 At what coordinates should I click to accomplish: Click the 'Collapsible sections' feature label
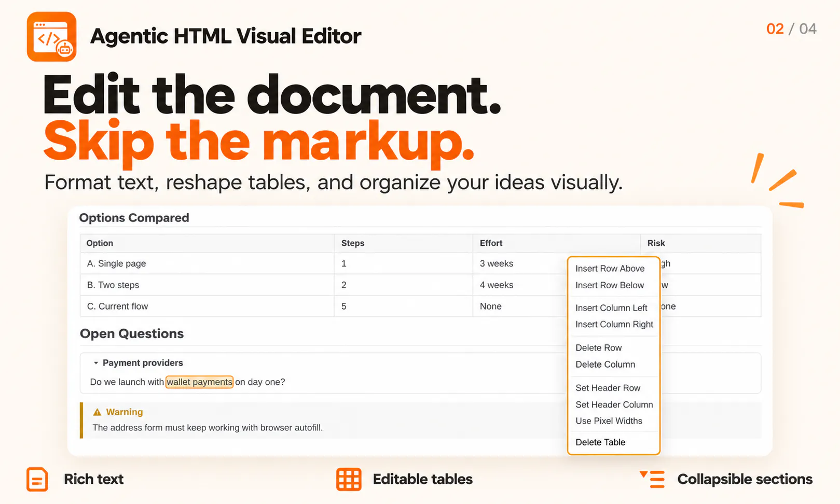pos(745,479)
